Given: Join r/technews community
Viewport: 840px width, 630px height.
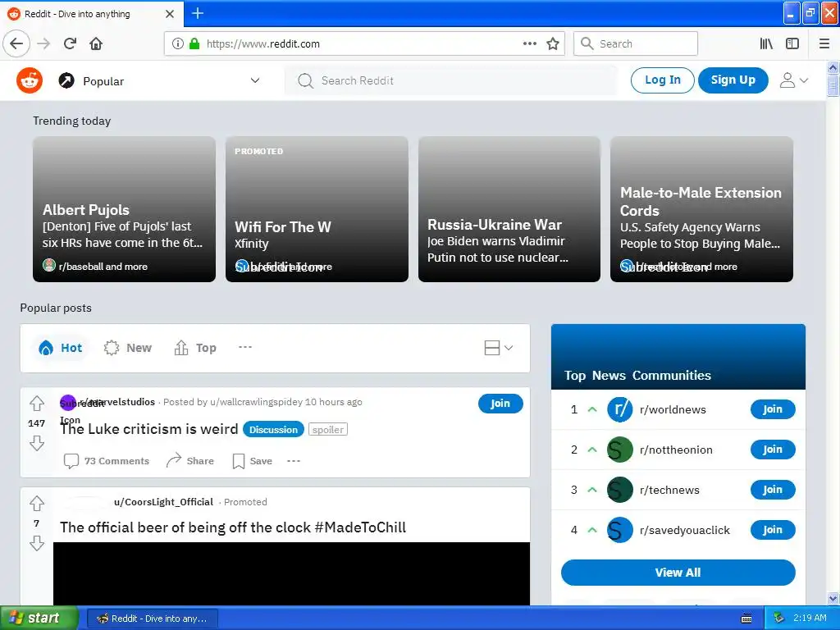Looking at the screenshot, I should click(773, 490).
